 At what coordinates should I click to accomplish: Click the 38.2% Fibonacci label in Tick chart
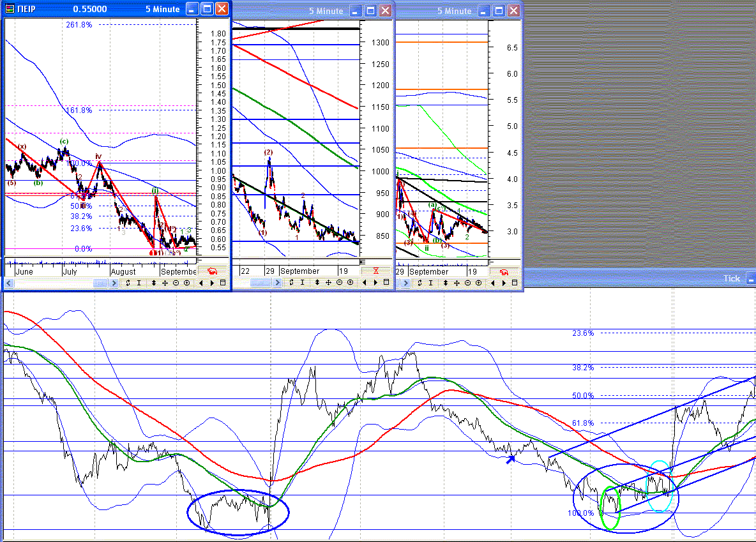[x=583, y=368]
